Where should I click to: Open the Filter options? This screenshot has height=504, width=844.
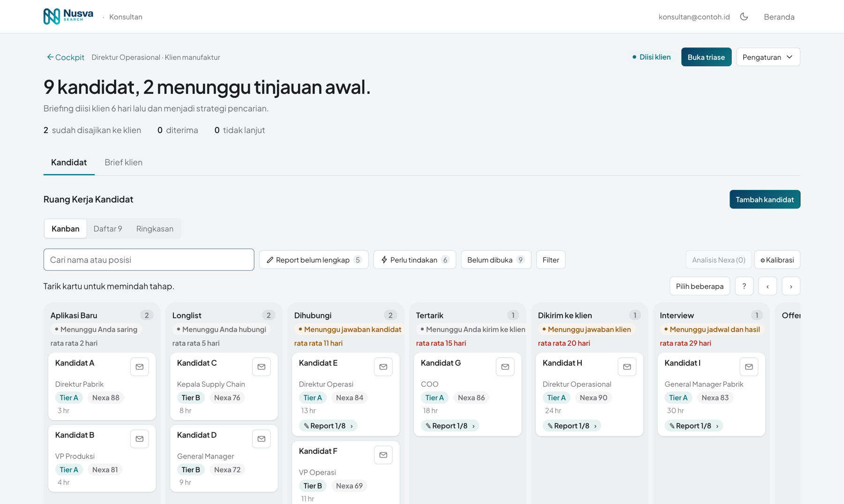click(551, 260)
